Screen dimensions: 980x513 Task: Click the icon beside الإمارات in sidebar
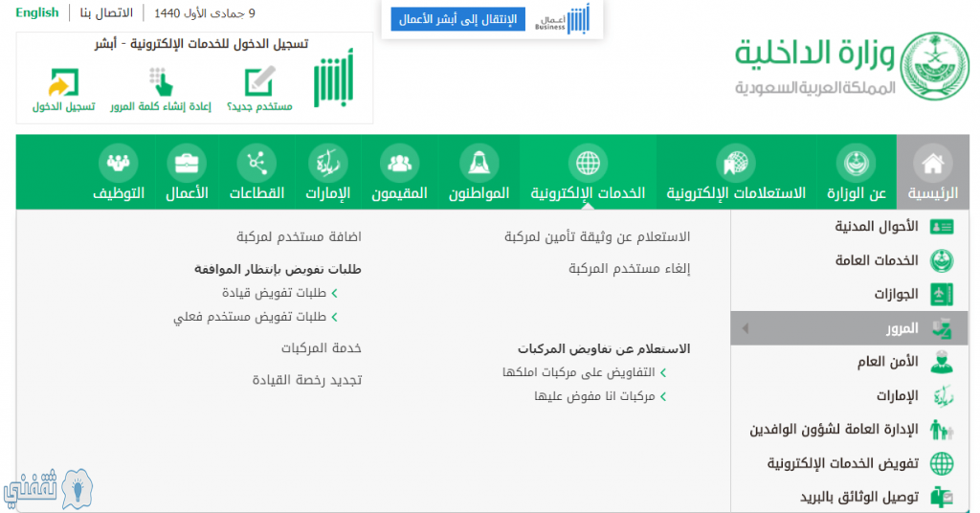click(x=943, y=395)
